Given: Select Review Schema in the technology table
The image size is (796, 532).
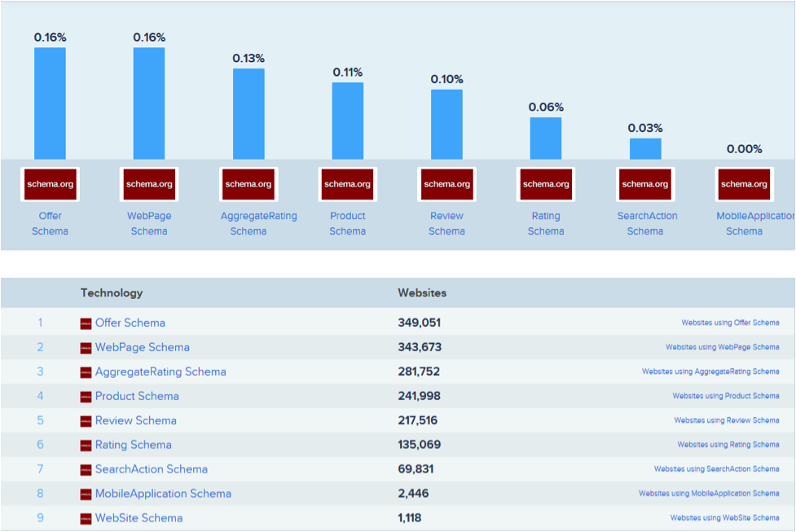Looking at the screenshot, I should [x=136, y=420].
